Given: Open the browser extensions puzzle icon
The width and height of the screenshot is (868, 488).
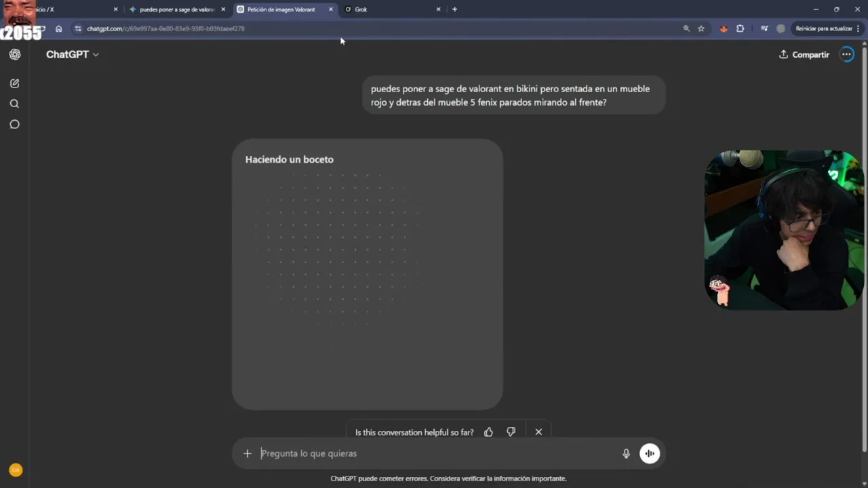Looking at the screenshot, I should coord(740,28).
